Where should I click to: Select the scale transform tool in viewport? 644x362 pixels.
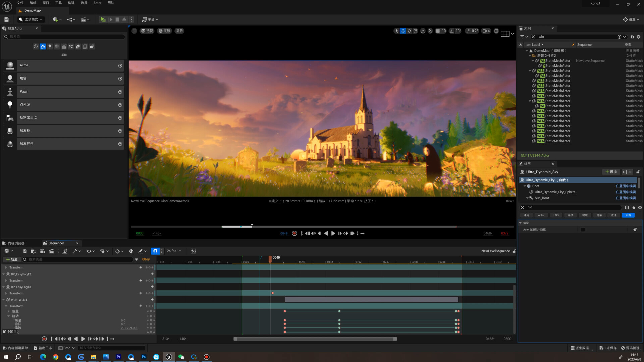point(415,31)
